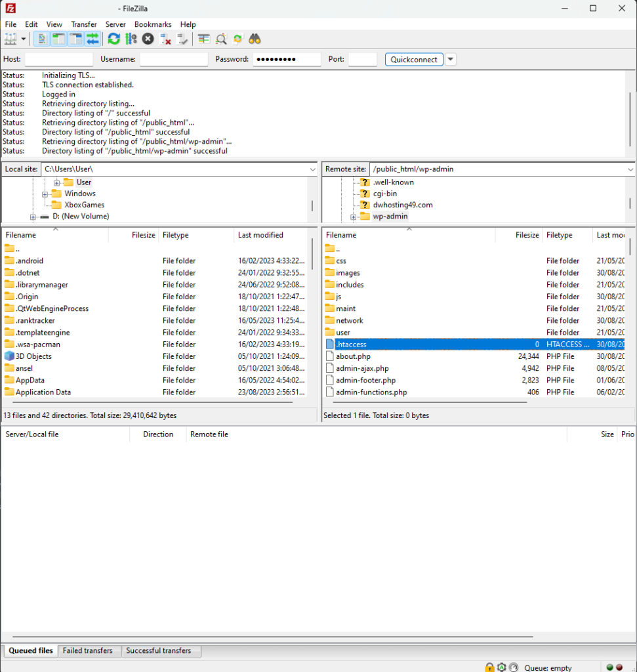Open the Site Manager icon
The width and height of the screenshot is (637, 672).
[x=10, y=39]
